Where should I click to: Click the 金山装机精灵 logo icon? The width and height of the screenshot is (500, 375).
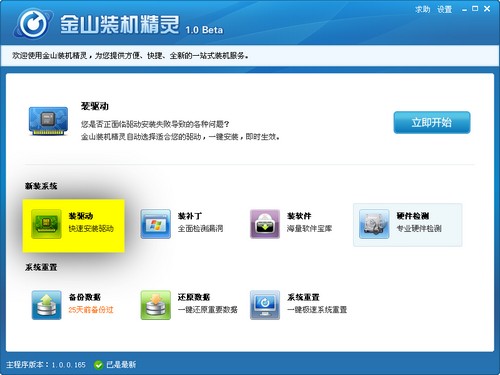tap(33, 23)
